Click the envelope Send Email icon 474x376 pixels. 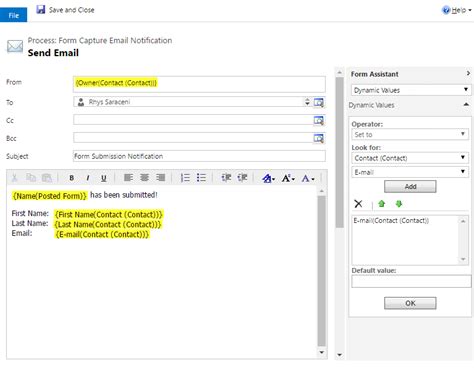tap(15, 46)
